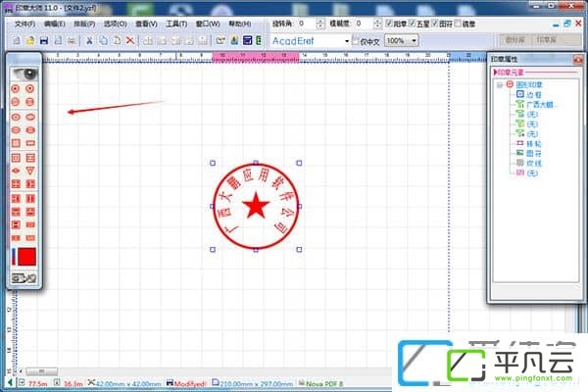This screenshot has width=588, height=392.
Task: Click the 旋转角 value field
Action: 306,24
